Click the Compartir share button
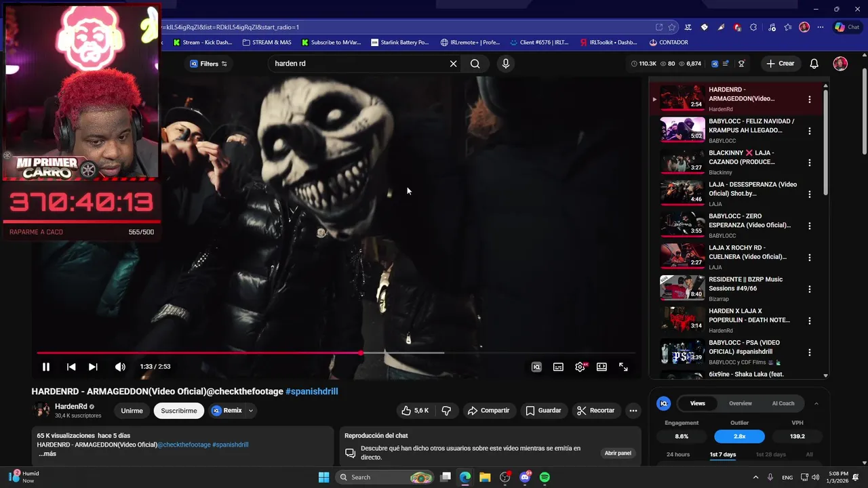Viewport: 868px width, 488px height. point(488,411)
